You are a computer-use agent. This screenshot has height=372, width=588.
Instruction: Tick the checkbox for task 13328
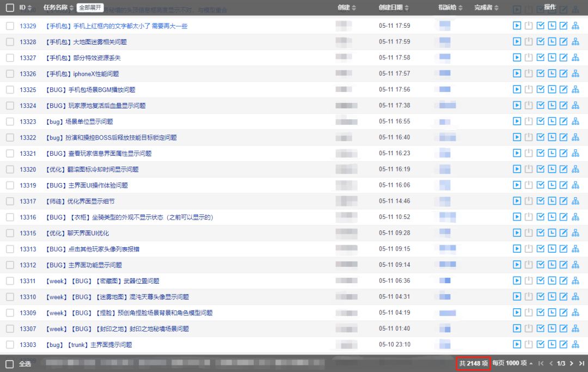(10, 42)
